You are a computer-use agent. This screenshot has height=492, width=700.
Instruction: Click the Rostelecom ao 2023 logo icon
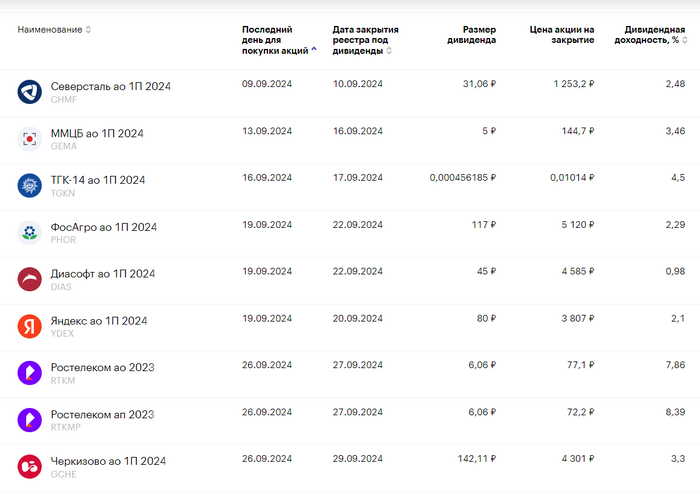(28, 373)
